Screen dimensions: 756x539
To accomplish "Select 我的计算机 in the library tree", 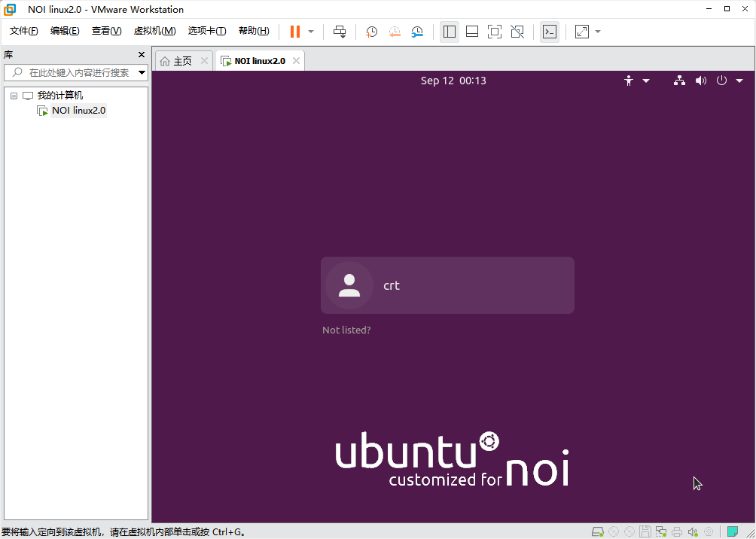I will pos(60,96).
